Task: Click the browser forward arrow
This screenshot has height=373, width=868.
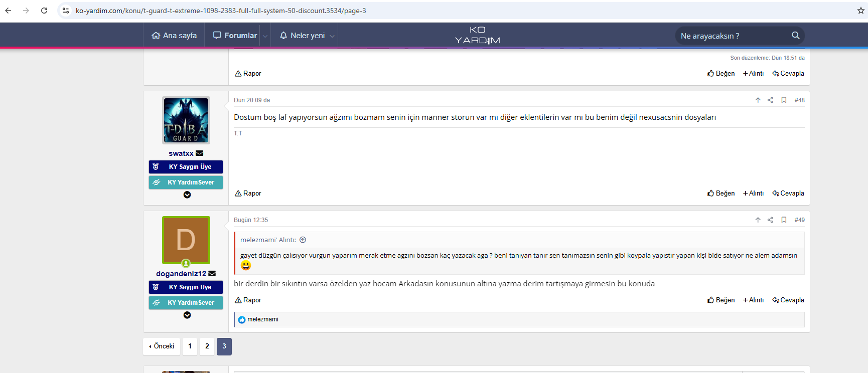Action: [26, 11]
